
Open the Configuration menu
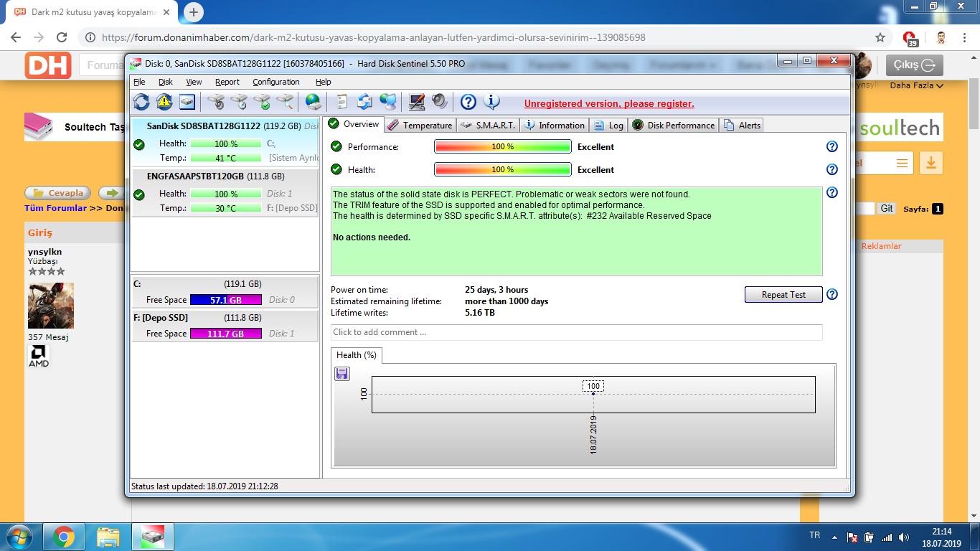pyautogui.click(x=275, y=82)
